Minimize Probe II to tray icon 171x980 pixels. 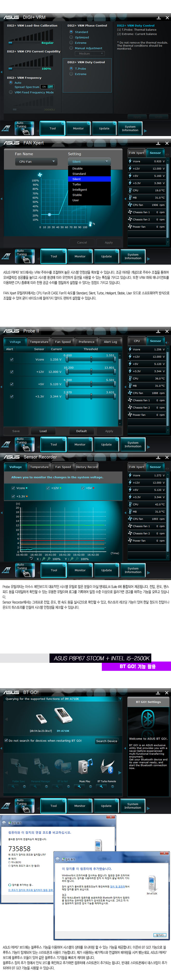158,331
